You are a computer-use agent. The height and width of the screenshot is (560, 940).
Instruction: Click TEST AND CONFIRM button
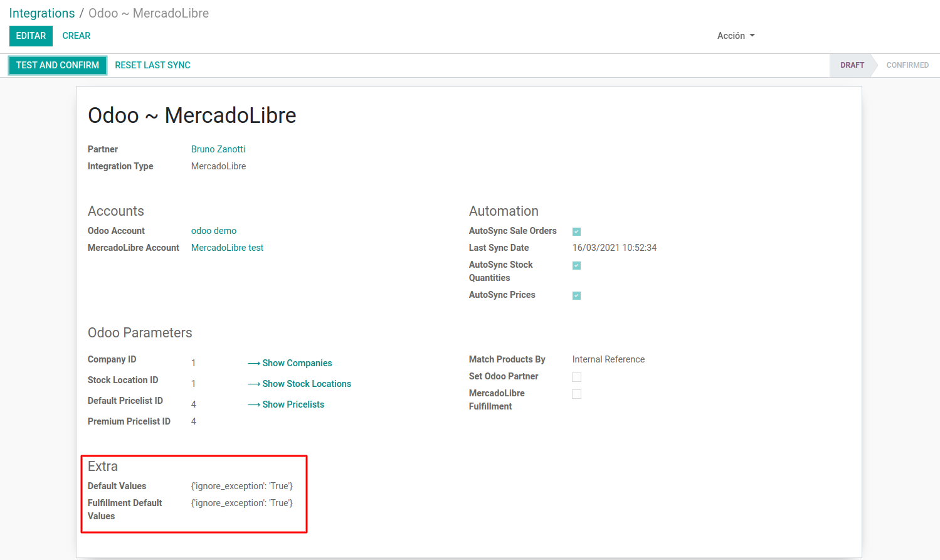58,65
